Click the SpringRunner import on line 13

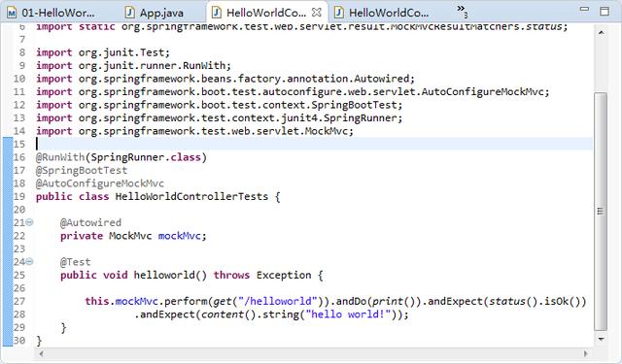tap(220, 117)
